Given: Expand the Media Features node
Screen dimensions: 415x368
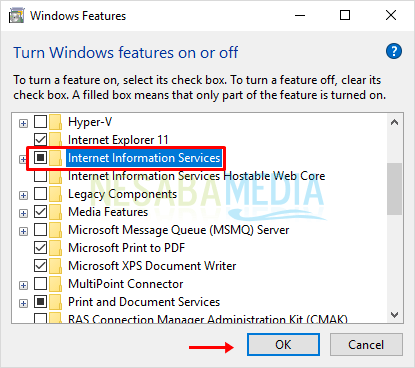Looking at the screenshot, I should (23, 213).
